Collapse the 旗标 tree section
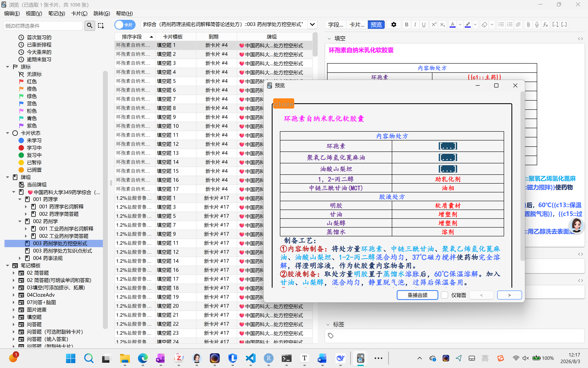 point(8,67)
